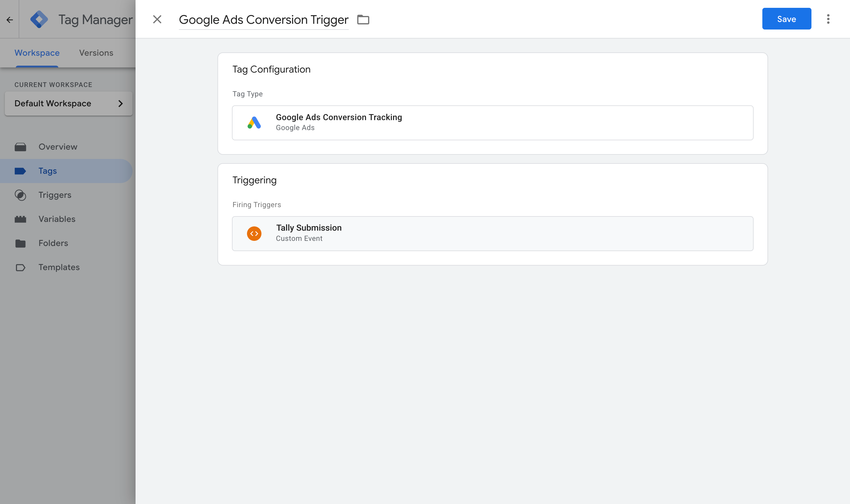The image size is (850, 504).
Task: Open Folders in the sidebar
Action: pyautogui.click(x=66, y=243)
